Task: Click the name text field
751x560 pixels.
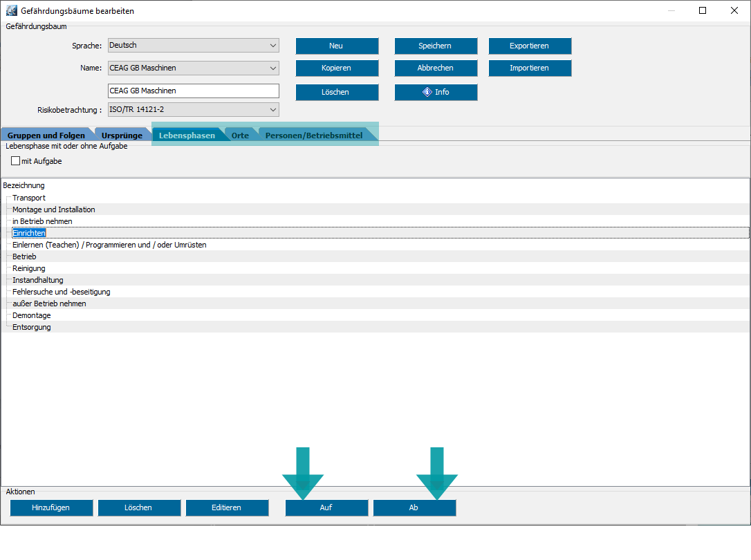Action: [194, 91]
